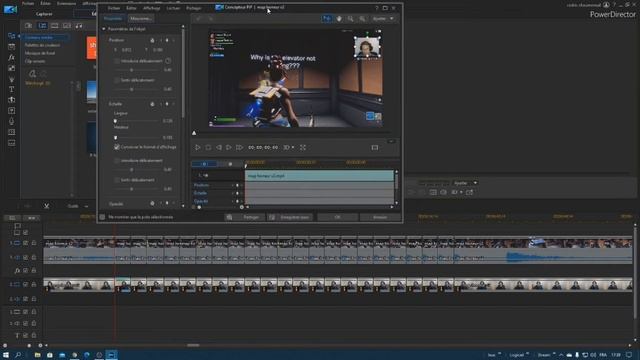Open Lecture menu in PiP Designer
640x360 pixels.
(173, 8)
